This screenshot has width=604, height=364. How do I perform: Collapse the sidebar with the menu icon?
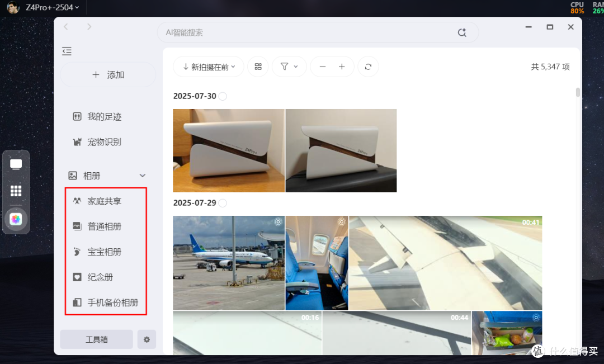67,51
